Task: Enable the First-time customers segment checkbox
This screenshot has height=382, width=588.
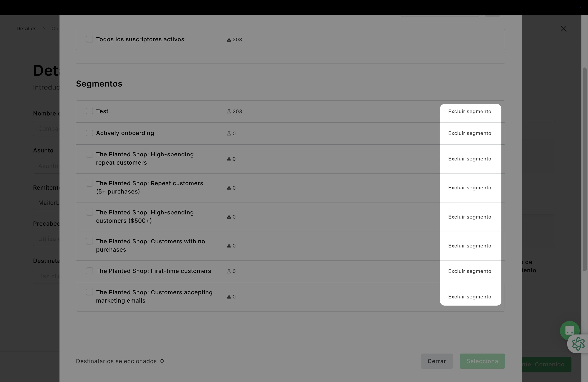Action: tap(89, 271)
